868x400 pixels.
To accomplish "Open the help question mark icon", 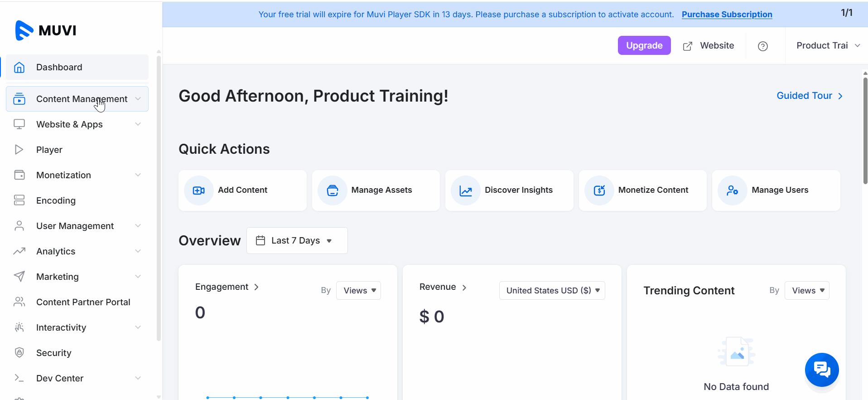I will pyautogui.click(x=762, y=46).
